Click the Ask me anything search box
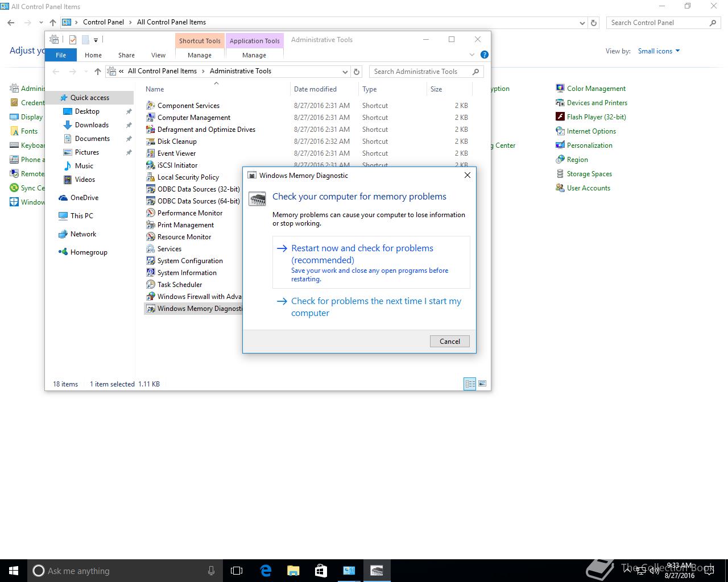The width and height of the screenshot is (728, 582). (124, 571)
